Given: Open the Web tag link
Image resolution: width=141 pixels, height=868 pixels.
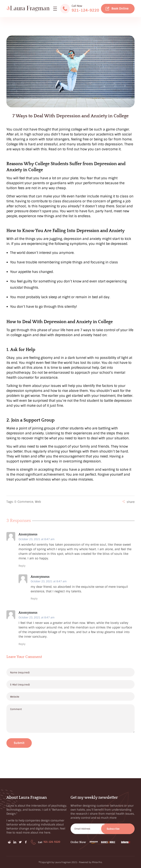Looking at the screenshot, I should click(38, 502).
